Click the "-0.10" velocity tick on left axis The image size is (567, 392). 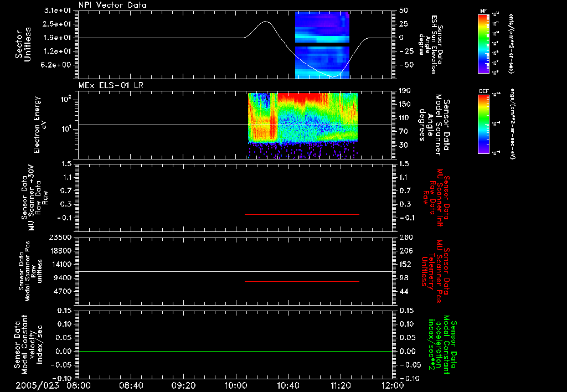pyautogui.click(x=61, y=378)
